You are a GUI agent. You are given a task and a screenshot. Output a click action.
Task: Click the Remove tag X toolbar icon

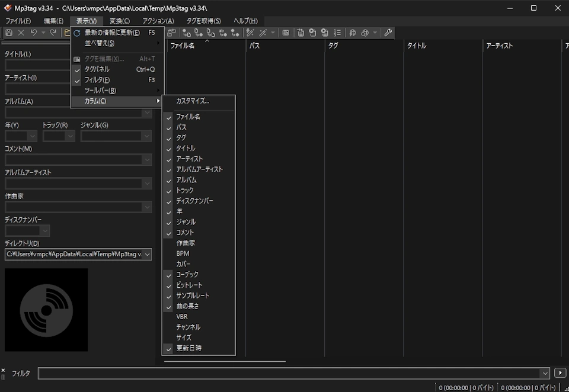(x=21, y=33)
